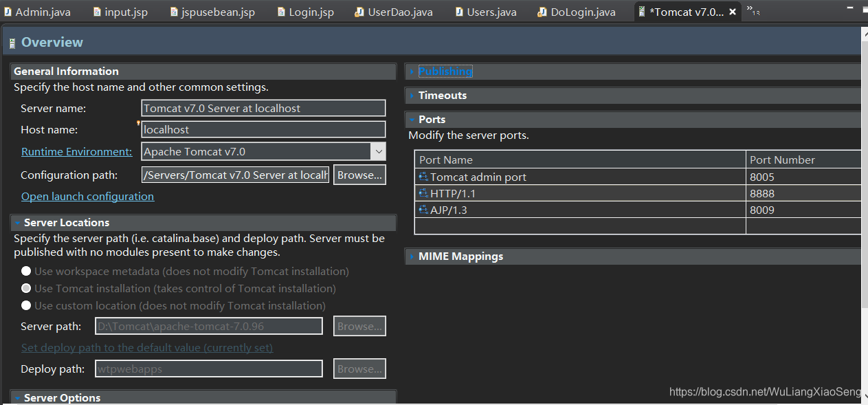
Task: Collapse the Server Locations section
Action: (16, 223)
